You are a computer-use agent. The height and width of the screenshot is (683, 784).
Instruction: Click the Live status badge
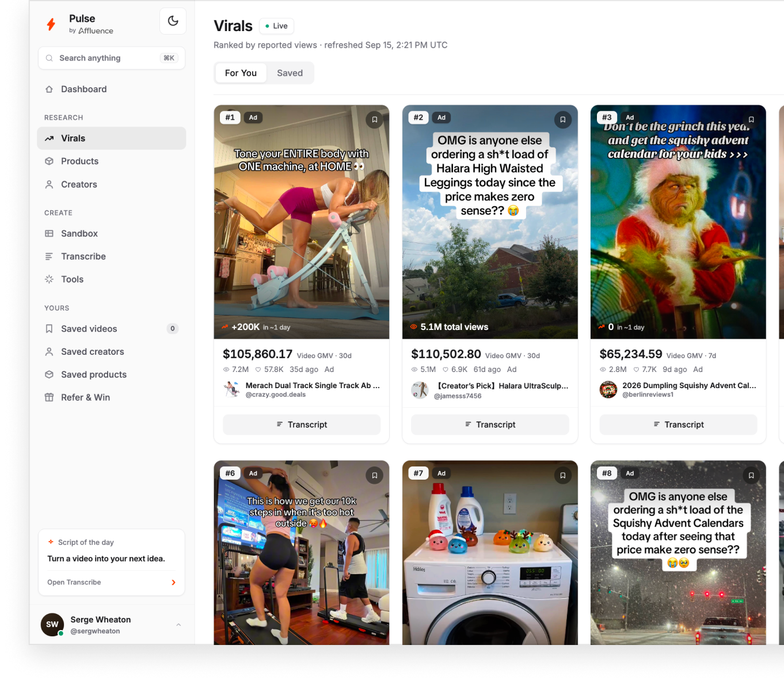coord(277,26)
